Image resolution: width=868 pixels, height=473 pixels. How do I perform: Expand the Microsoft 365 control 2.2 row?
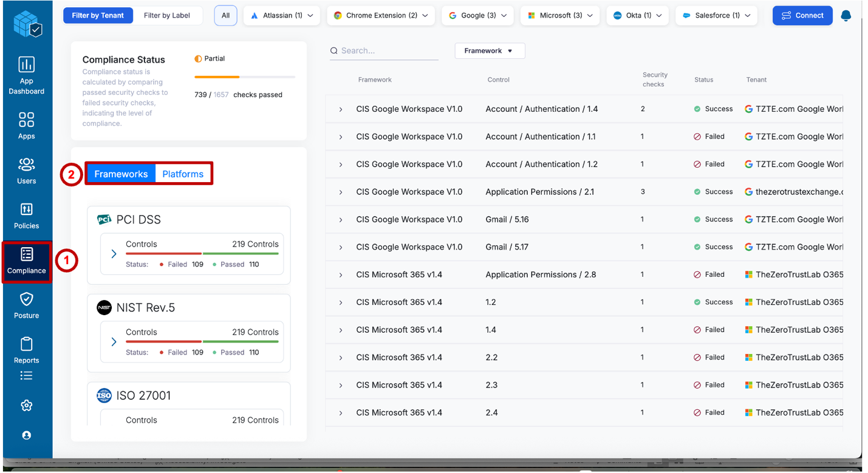coord(341,358)
